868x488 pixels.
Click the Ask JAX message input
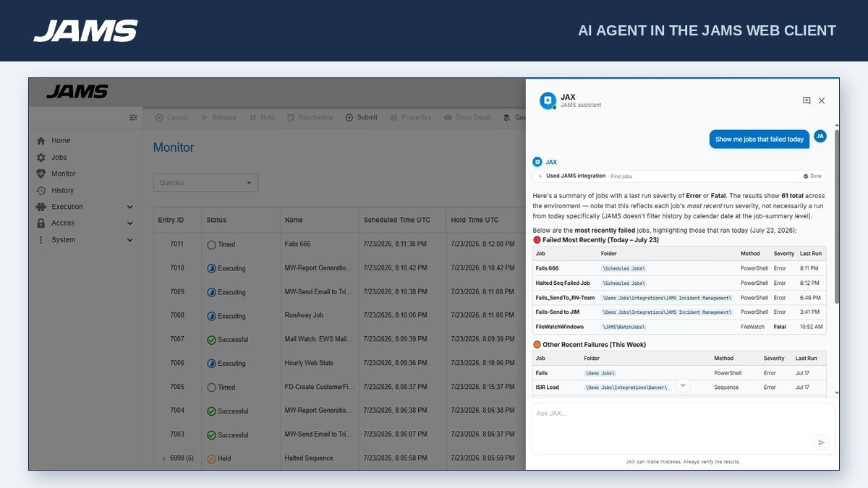pos(682,429)
